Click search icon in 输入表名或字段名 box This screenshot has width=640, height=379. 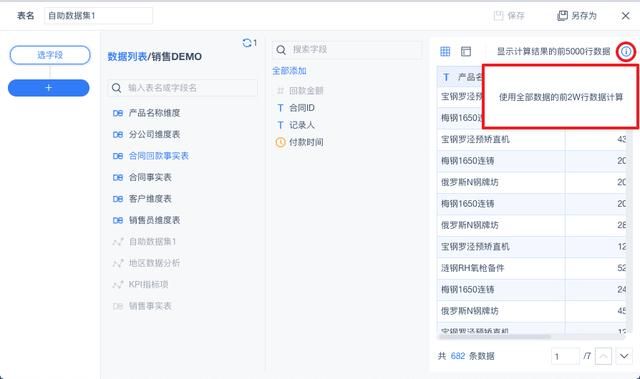116,88
